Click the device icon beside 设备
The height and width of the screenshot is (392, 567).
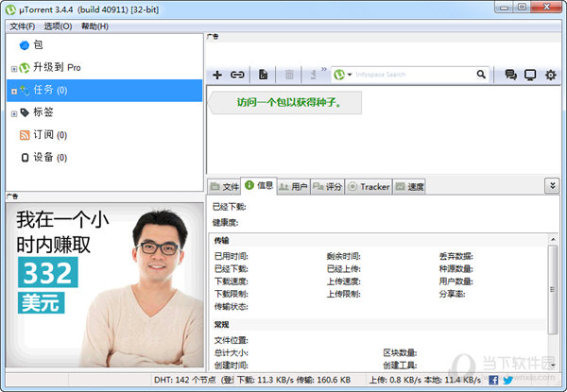[25, 158]
